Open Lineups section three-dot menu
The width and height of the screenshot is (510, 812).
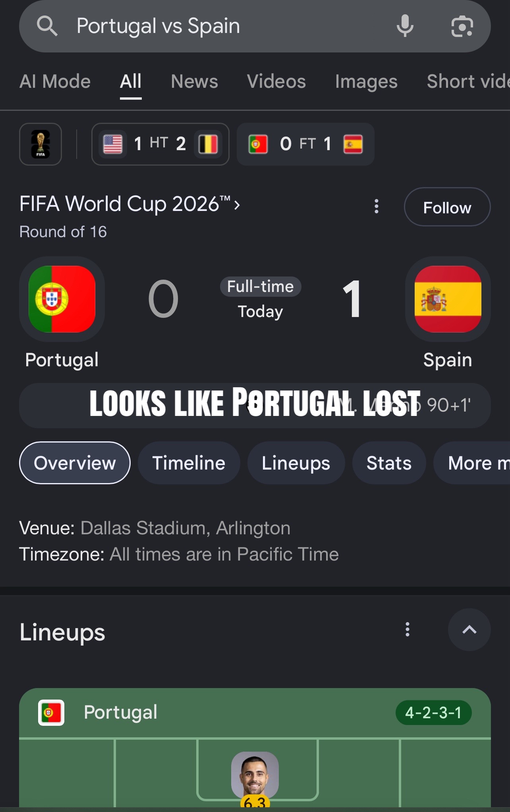tap(407, 630)
